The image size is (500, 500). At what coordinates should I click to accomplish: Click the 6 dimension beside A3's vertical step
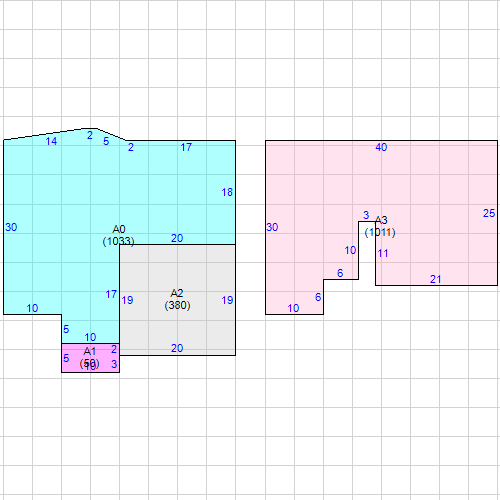[318, 297]
